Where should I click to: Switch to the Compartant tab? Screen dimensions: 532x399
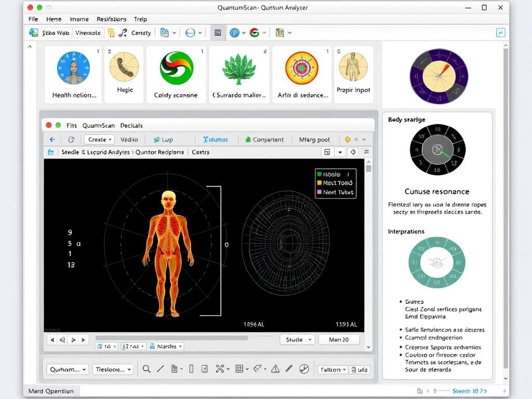[x=264, y=139]
